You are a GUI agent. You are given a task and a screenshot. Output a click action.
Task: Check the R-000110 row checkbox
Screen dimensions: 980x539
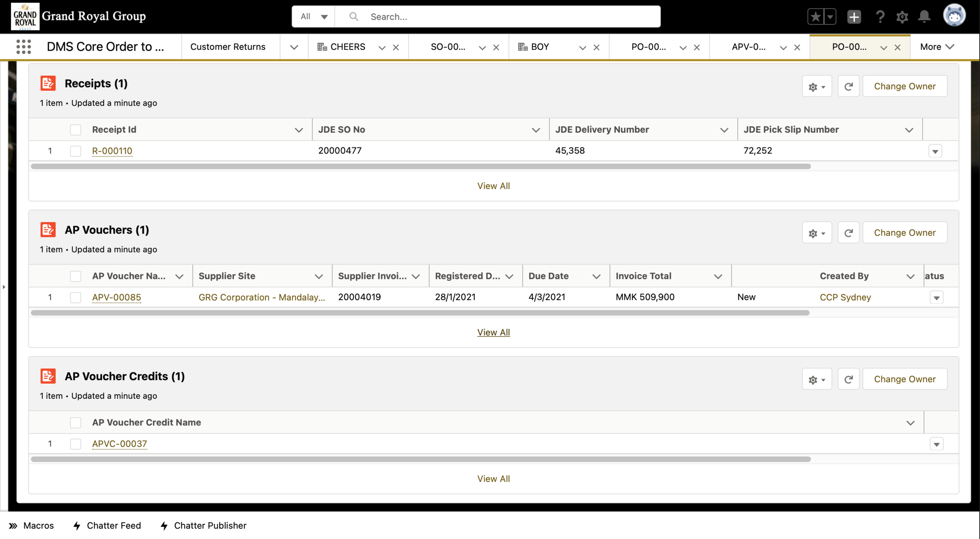tap(75, 151)
